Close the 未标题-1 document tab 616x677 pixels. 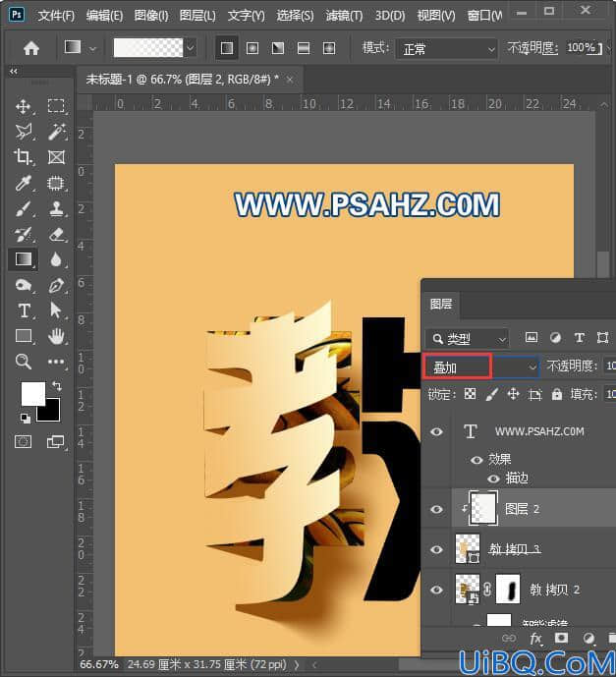point(290,80)
